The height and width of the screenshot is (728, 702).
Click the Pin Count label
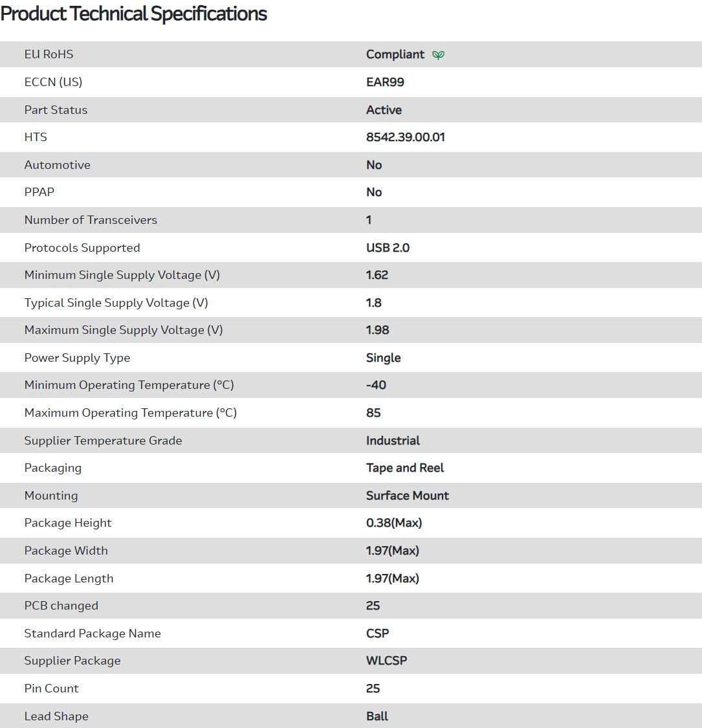click(51, 689)
